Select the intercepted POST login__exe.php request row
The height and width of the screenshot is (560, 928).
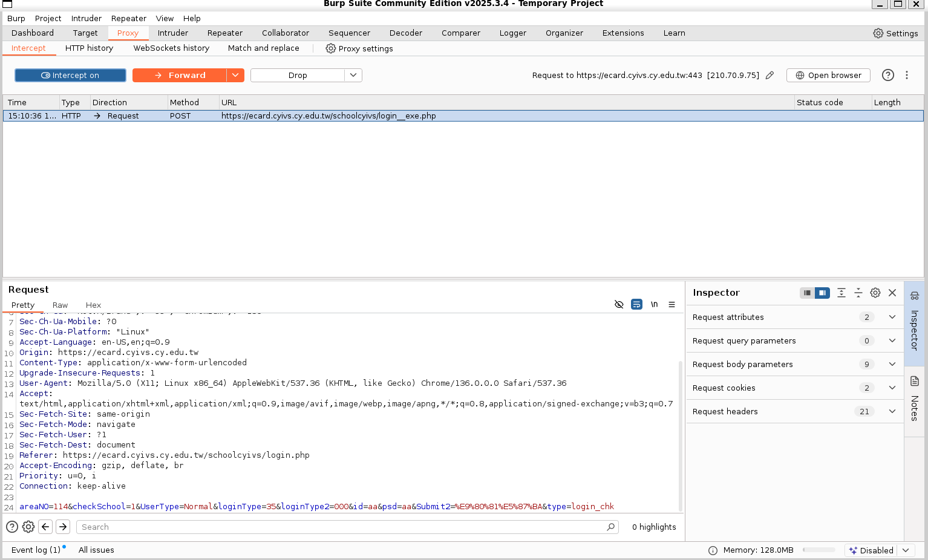463,116
